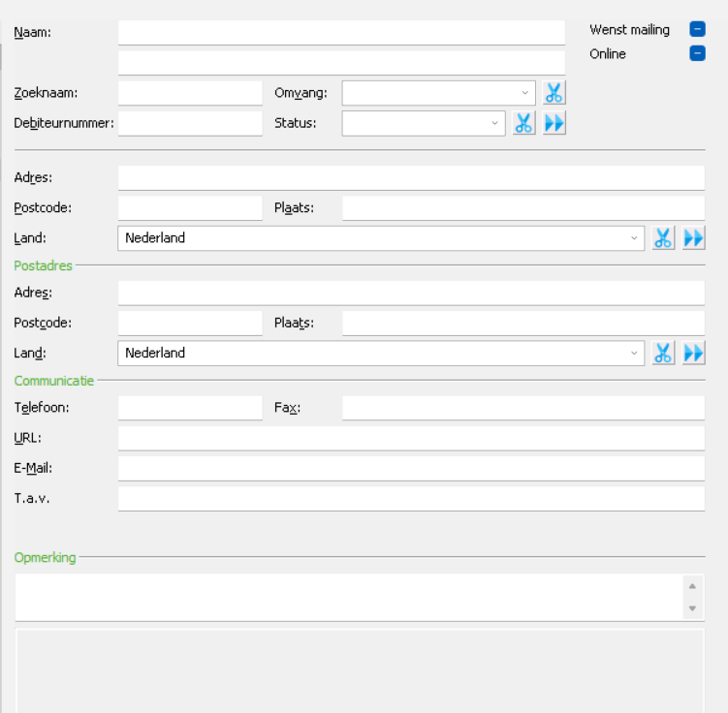Image resolution: width=728 pixels, height=713 pixels.
Task: Toggle the Wenst mailing checkbox
Action: 697,29
